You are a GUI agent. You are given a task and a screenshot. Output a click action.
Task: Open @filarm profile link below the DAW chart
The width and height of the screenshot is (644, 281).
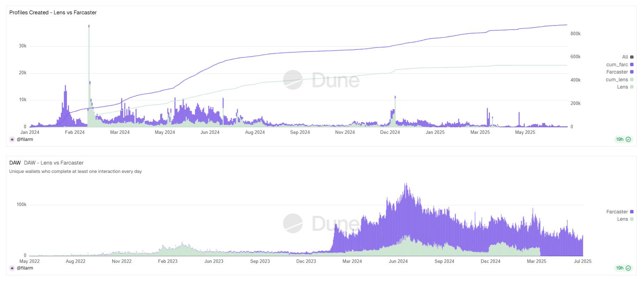click(25, 268)
